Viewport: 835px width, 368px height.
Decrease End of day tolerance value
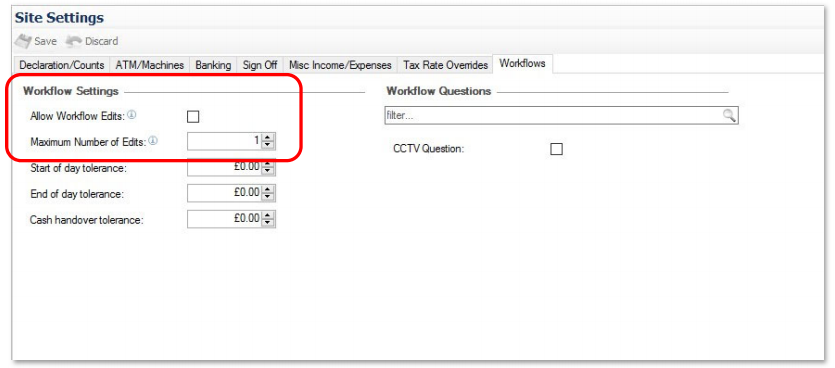tap(268, 197)
